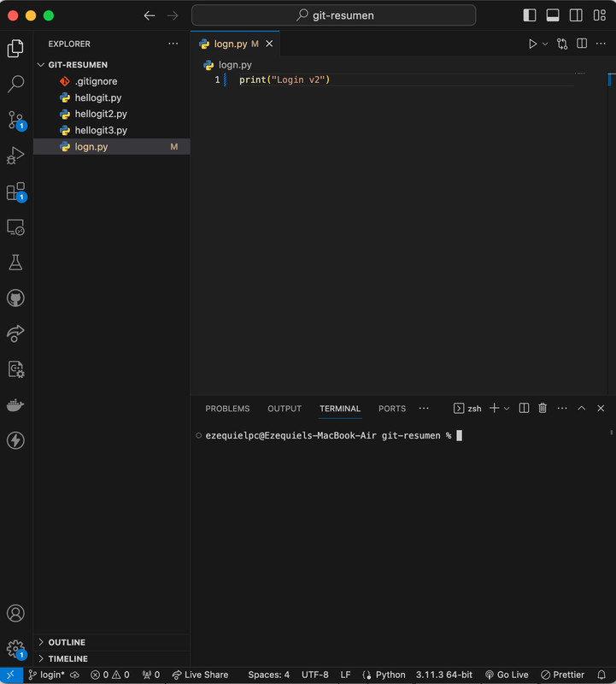Open hellogit3.py file

(112, 131)
